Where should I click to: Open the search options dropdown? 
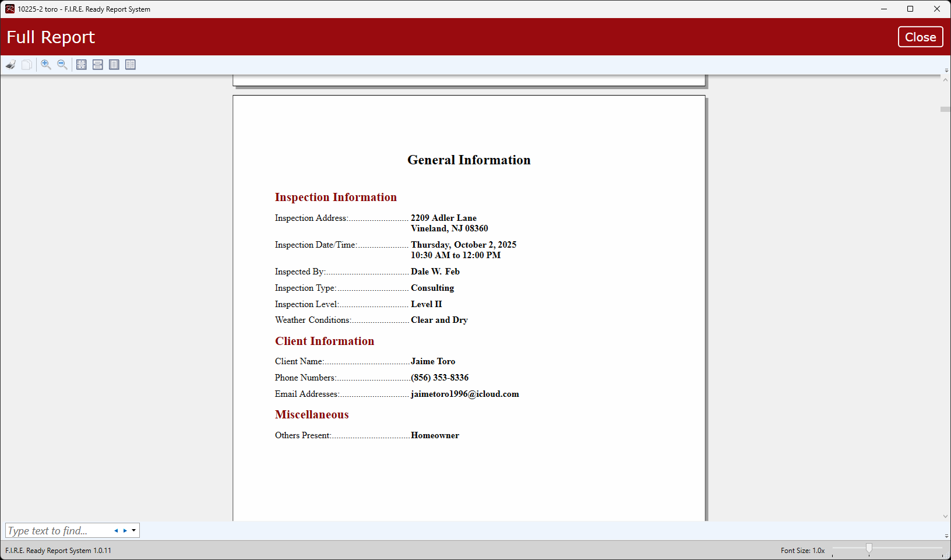tap(133, 530)
